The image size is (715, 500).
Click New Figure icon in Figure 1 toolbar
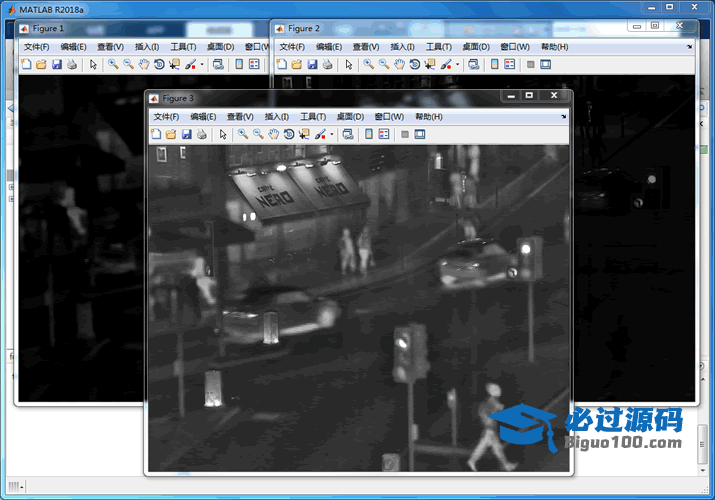[27, 64]
